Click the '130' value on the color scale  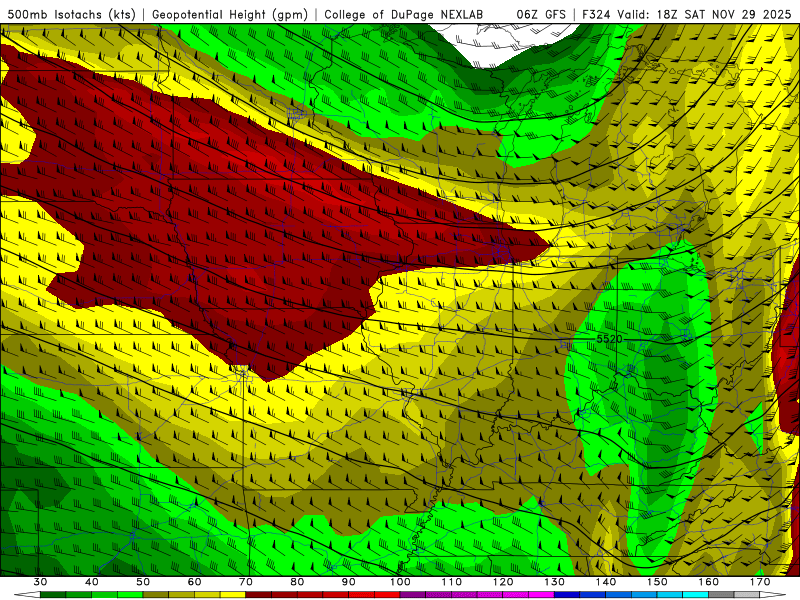pos(555,582)
